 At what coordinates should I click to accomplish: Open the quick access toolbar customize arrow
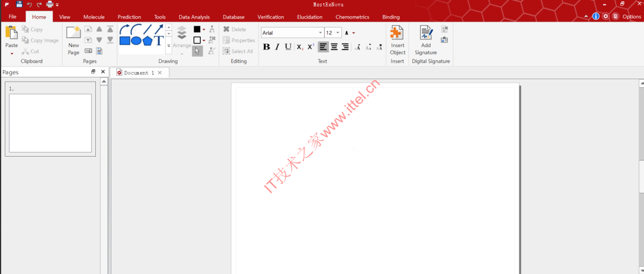pos(57,5)
